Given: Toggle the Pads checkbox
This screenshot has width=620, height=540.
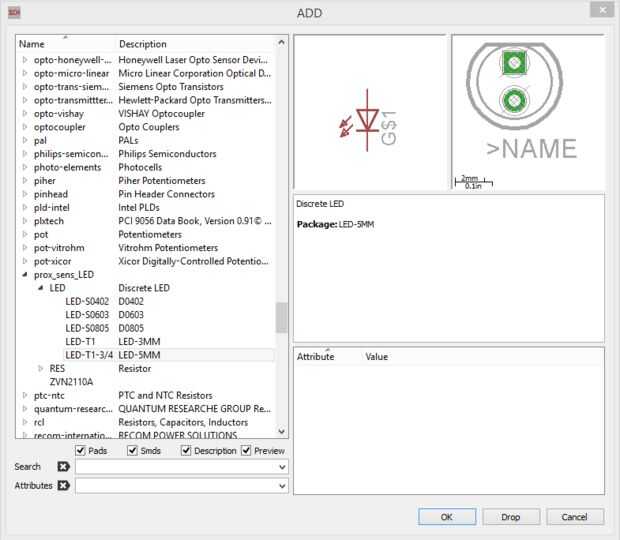Looking at the screenshot, I should point(80,450).
